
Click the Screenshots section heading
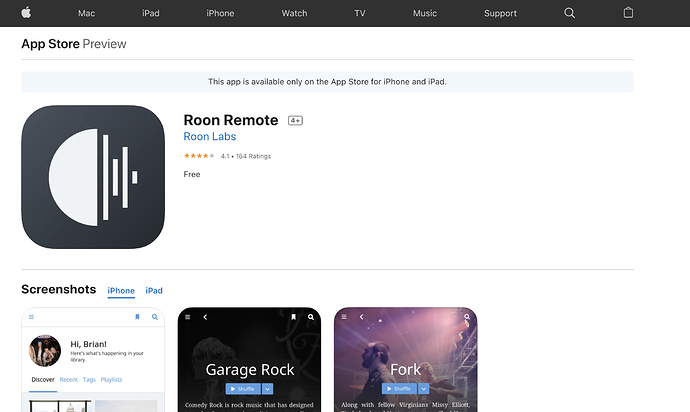(59, 289)
